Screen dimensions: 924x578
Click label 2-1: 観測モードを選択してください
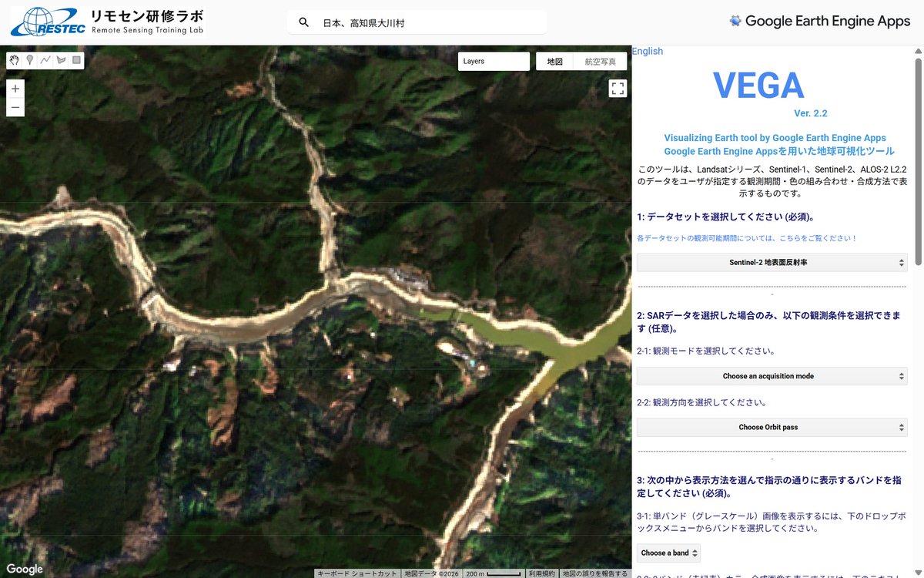[705, 351]
